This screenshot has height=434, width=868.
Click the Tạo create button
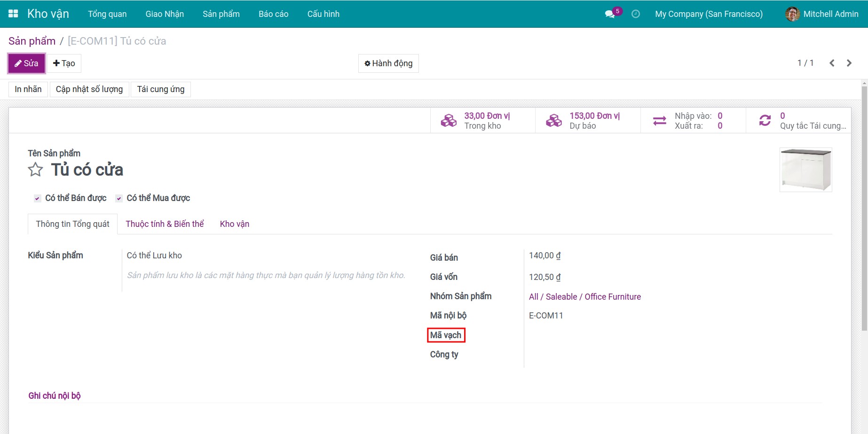(64, 63)
